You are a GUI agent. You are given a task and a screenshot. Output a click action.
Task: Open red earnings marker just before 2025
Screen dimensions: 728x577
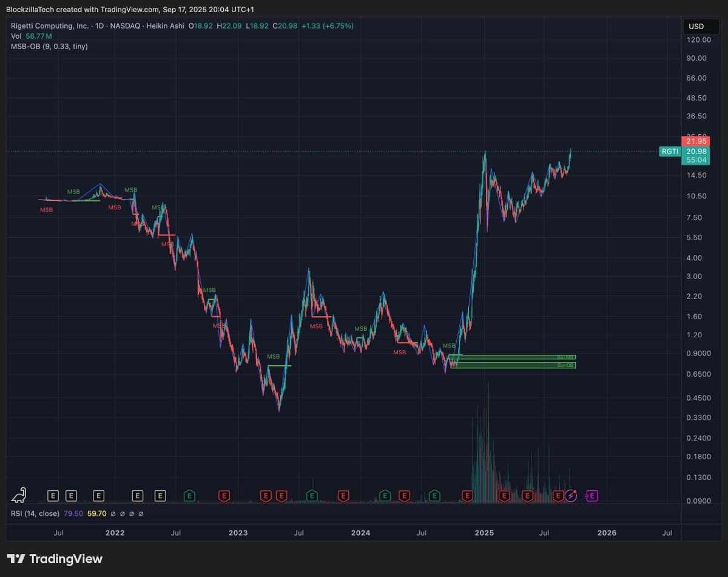click(x=467, y=496)
